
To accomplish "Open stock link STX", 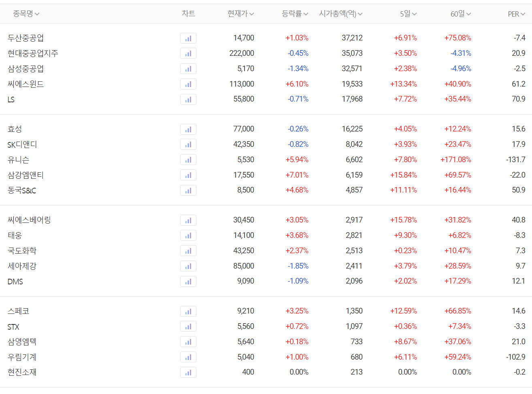I will click(x=13, y=327).
